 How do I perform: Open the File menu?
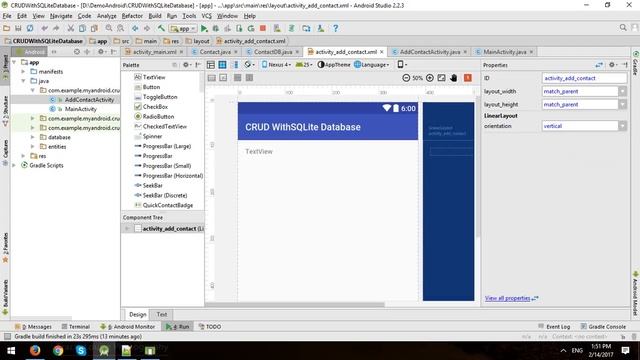coord(7,16)
